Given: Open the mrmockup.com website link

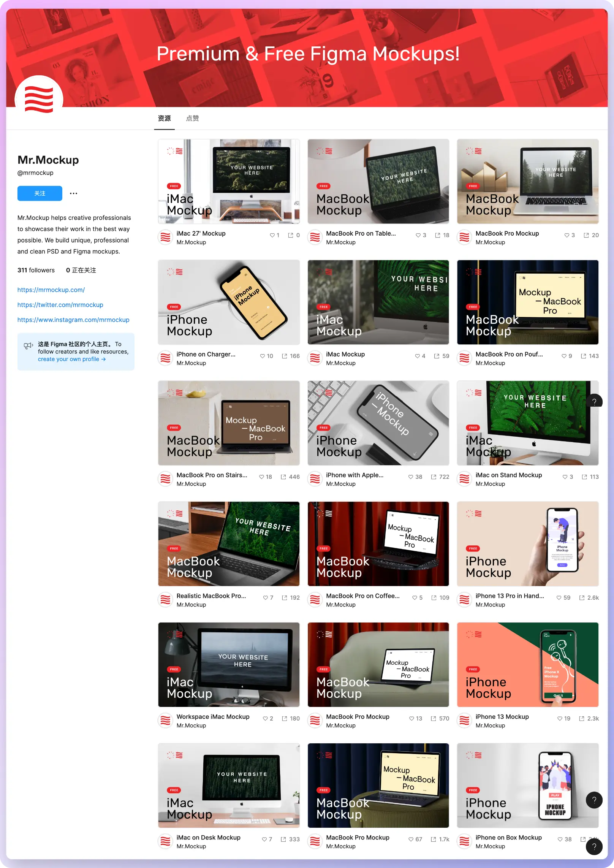Looking at the screenshot, I should 51,290.
